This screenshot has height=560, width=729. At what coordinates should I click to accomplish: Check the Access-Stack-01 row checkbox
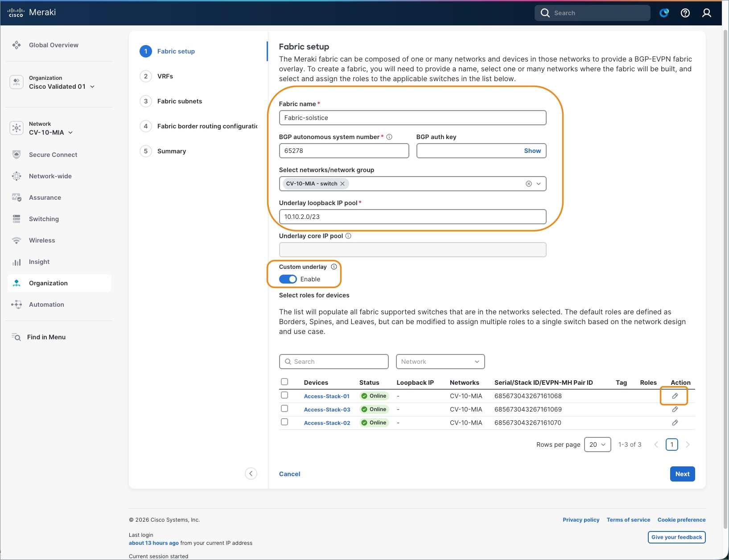click(284, 395)
